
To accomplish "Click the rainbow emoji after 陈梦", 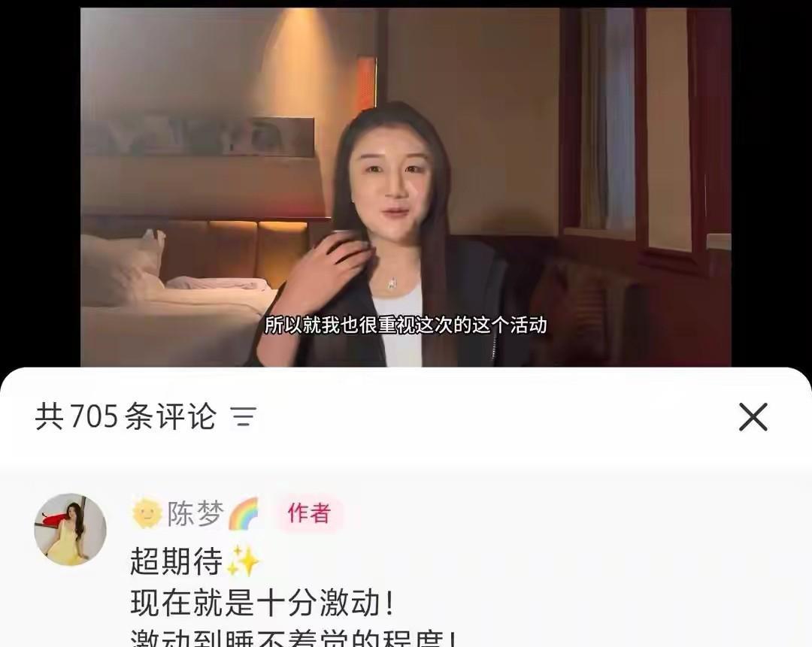I will (x=244, y=513).
